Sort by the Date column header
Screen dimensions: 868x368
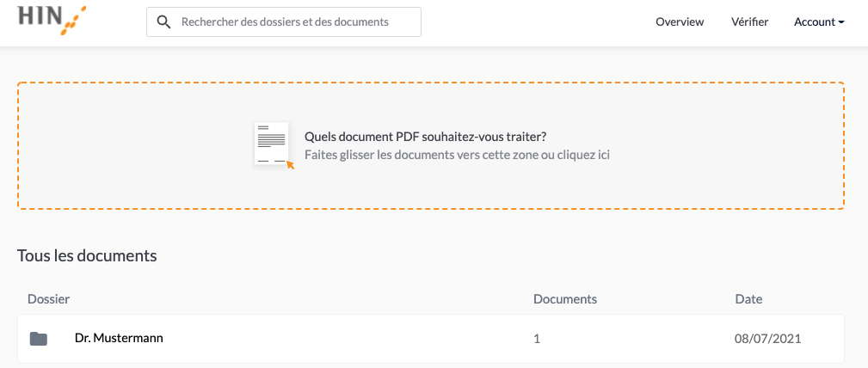pos(748,299)
